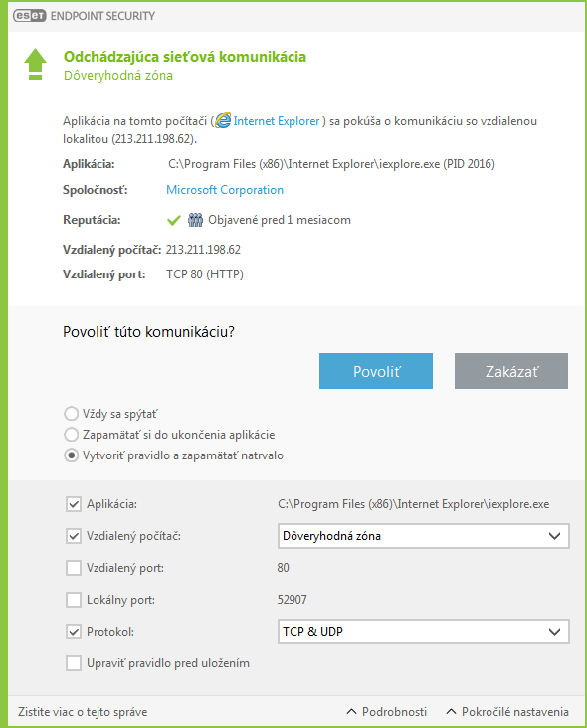Screen dimensions: 587x728
Task: Enable the Vzdialený port checkbox
Action: 74,568
